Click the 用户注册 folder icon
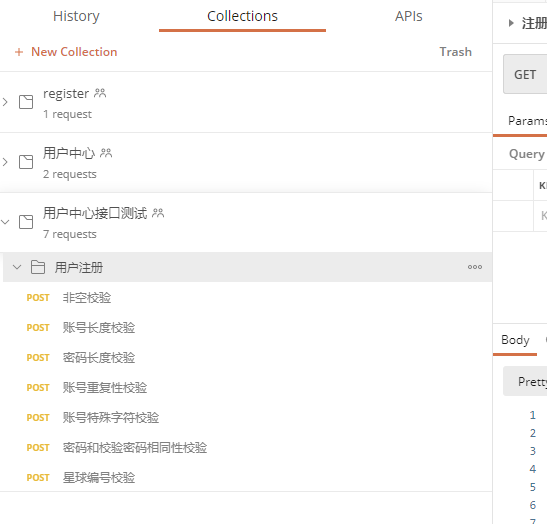The height and width of the screenshot is (524, 547). point(38,267)
